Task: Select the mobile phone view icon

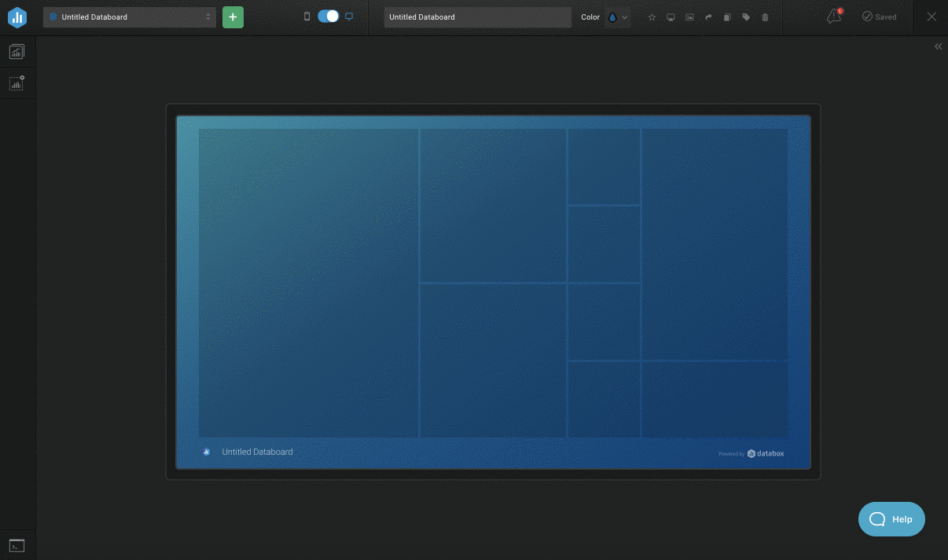Action: click(307, 16)
